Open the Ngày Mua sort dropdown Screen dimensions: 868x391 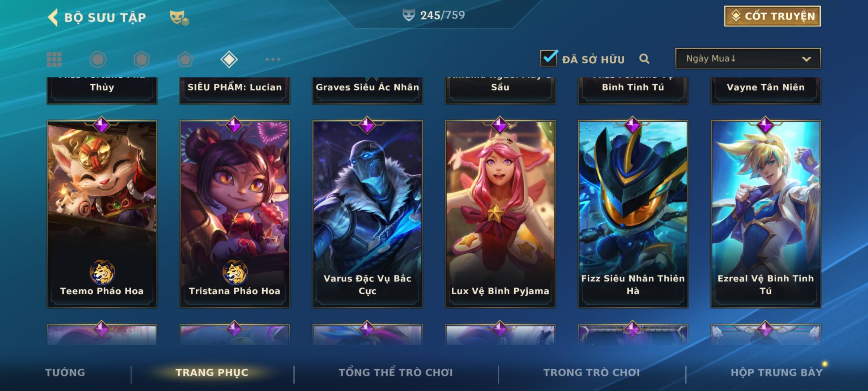click(748, 58)
